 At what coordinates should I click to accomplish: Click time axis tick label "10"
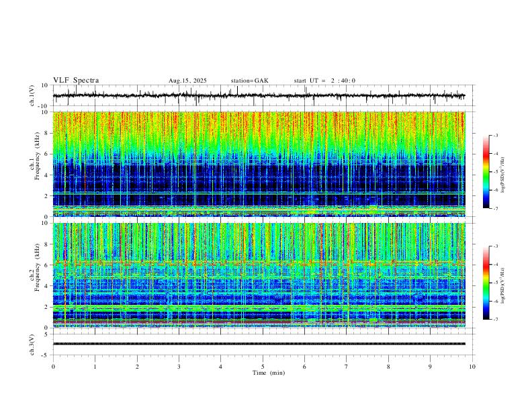(472, 367)
